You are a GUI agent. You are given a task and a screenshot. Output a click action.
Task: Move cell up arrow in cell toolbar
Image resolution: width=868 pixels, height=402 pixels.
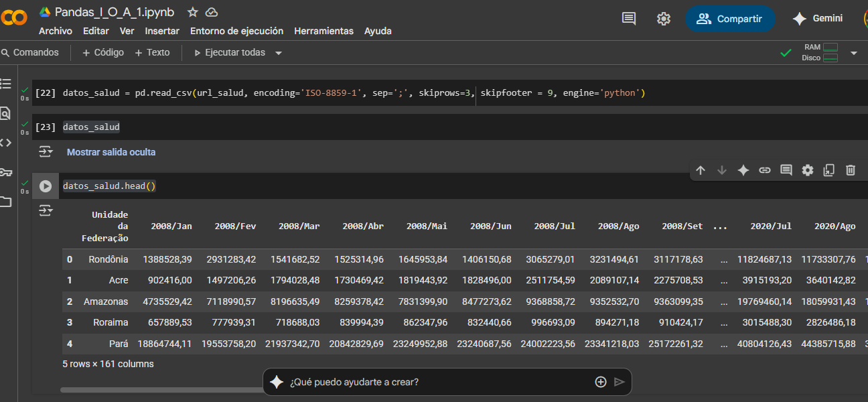tap(701, 170)
